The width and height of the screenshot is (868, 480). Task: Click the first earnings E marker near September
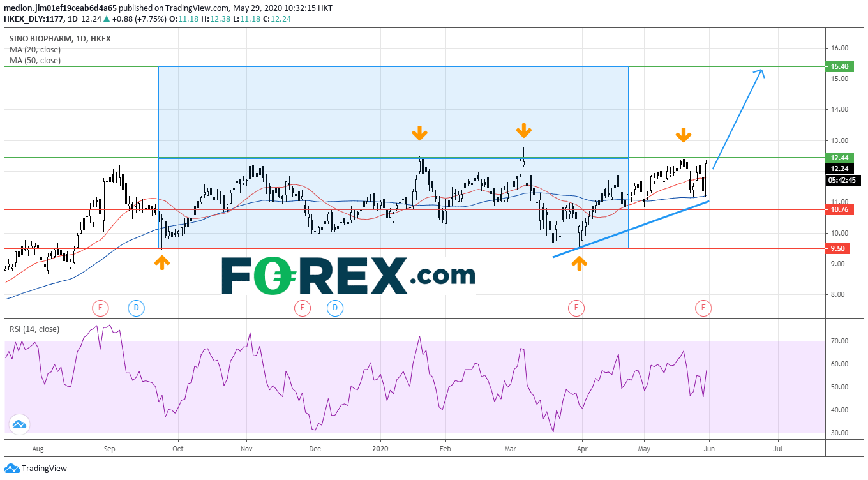tap(100, 309)
